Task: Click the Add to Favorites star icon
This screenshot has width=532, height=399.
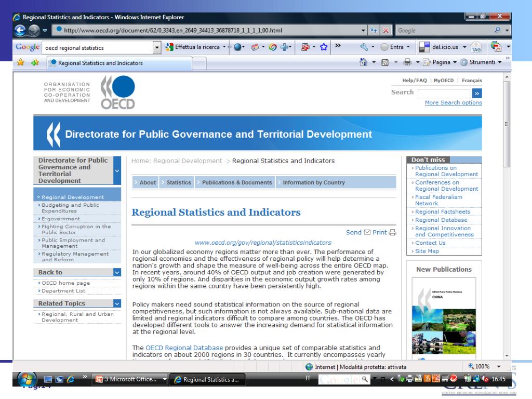Action: pyautogui.click(x=35, y=62)
